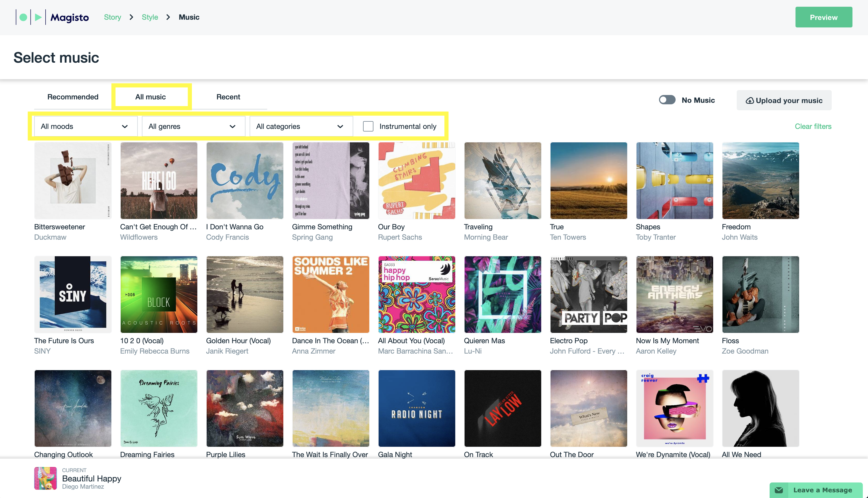
Task: Click the Rupert Sachs artist name
Action: (400, 237)
